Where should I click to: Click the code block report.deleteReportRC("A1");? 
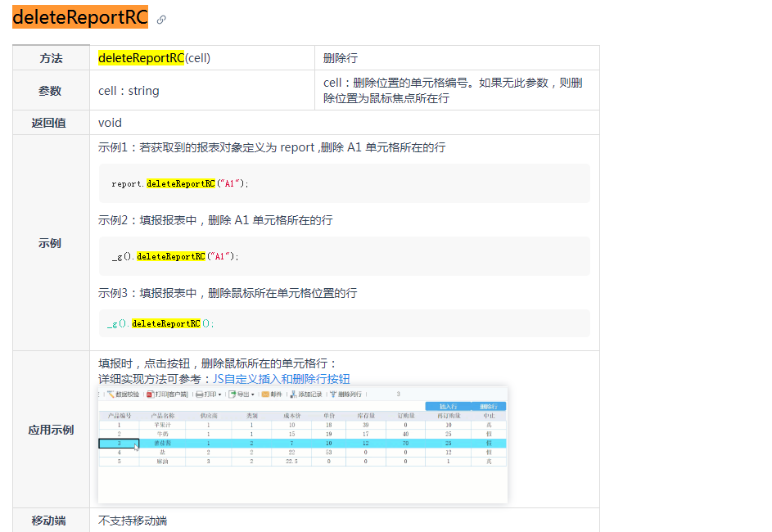tap(344, 183)
